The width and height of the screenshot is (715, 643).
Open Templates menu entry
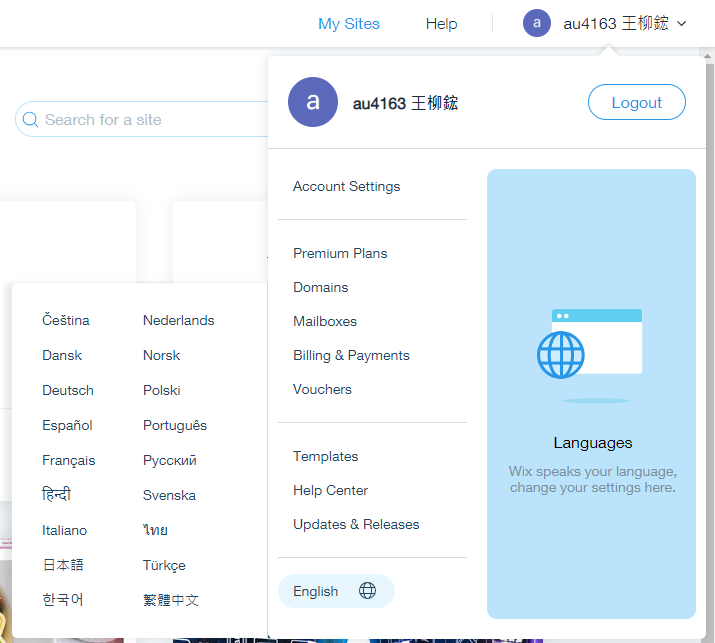click(326, 456)
